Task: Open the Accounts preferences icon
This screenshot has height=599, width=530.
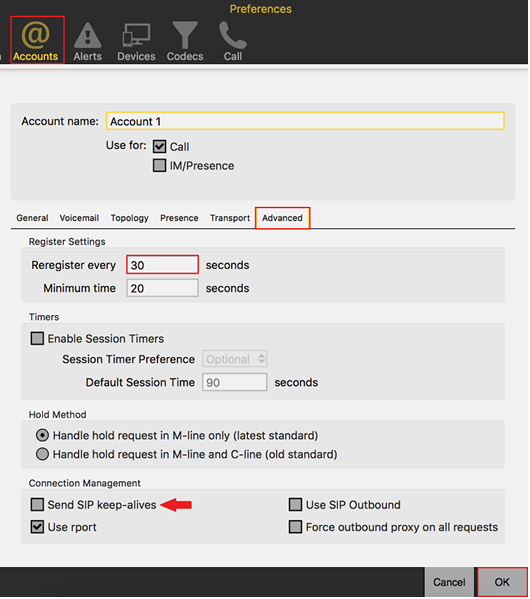Action: coord(36,35)
